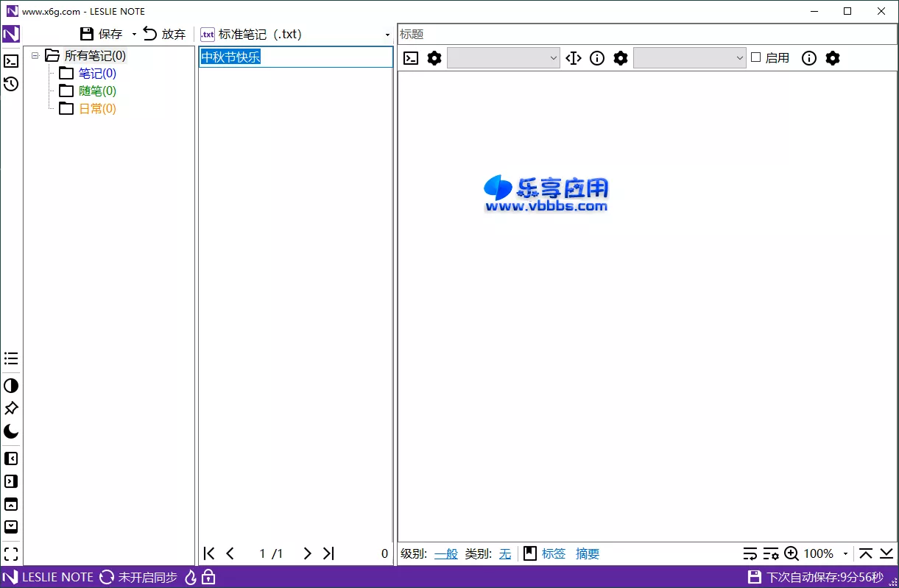Open the 级别 level link labeled 一般
Image resolution: width=899 pixels, height=588 pixels.
445,553
